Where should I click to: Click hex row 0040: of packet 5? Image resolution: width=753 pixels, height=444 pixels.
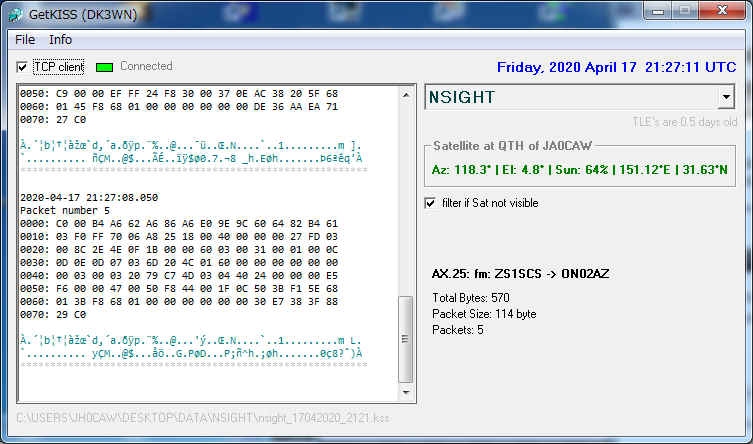tap(179, 275)
